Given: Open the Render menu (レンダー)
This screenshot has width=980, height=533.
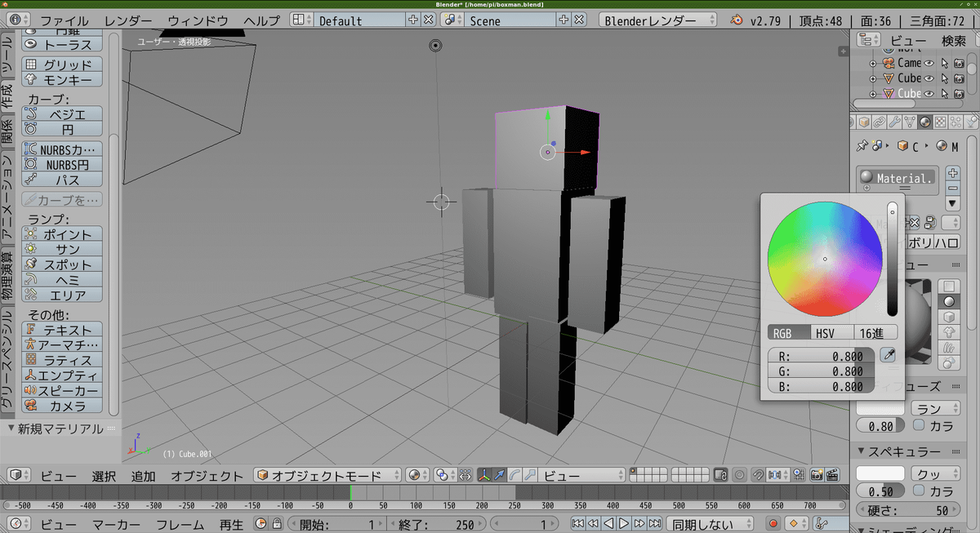Looking at the screenshot, I should tap(128, 20).
